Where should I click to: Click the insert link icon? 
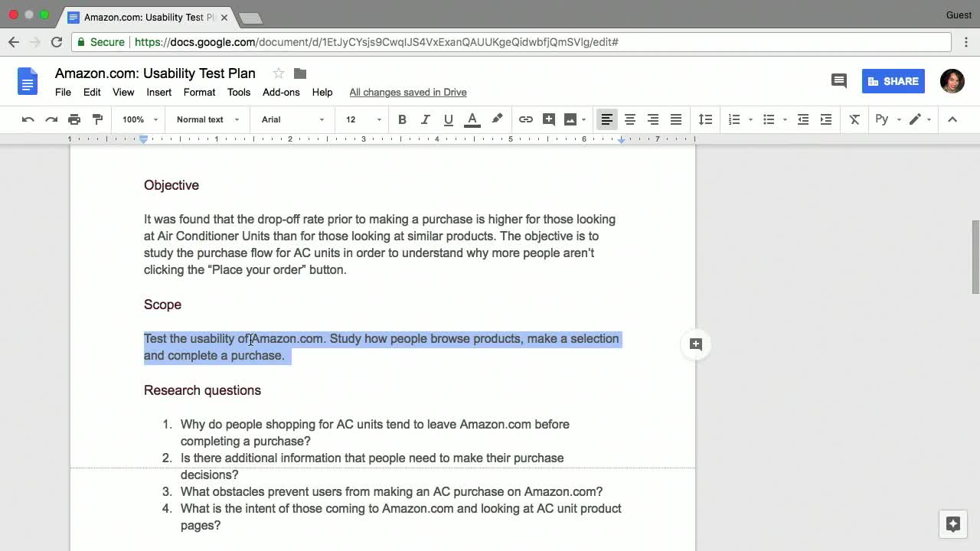click(526, 119)
